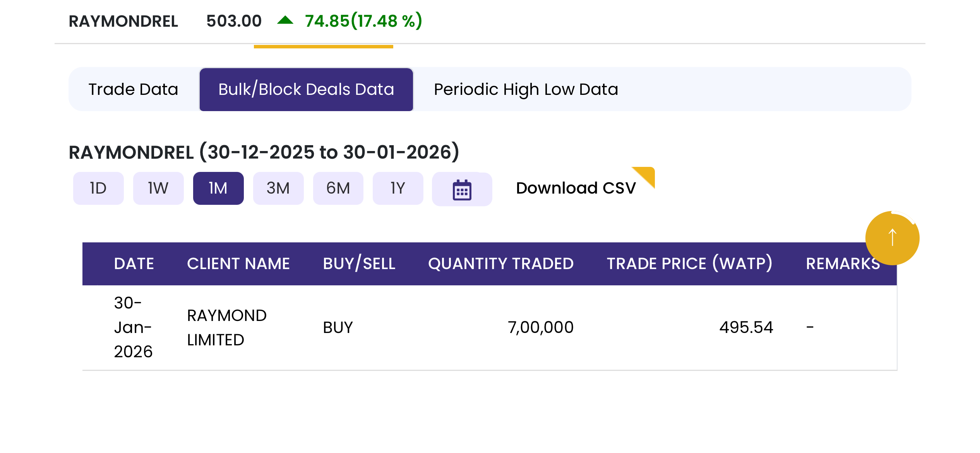Choose the 1Y time range
This screenshot has height=453, width=980.
(397, 188)
